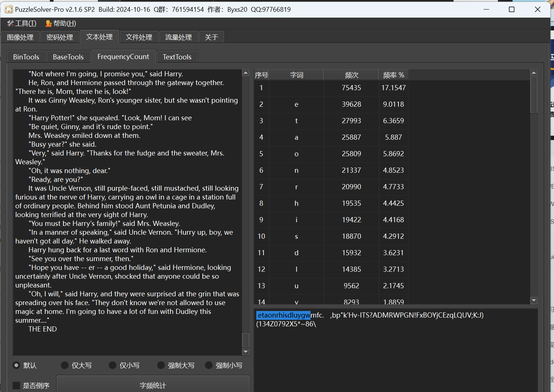The image size is (554, 392).
Task: Click the '"Busy year?" she said.' line
Action: pyautogui.click(x=63, y=144)
